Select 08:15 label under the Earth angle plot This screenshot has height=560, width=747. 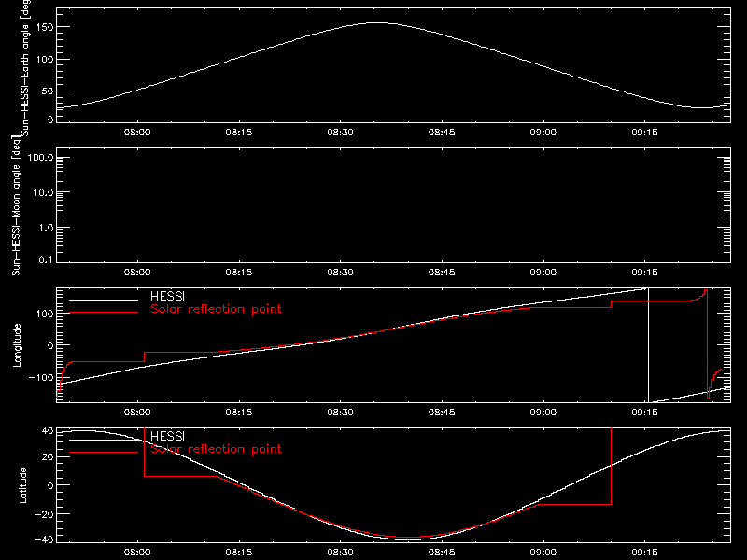point(239,133)
